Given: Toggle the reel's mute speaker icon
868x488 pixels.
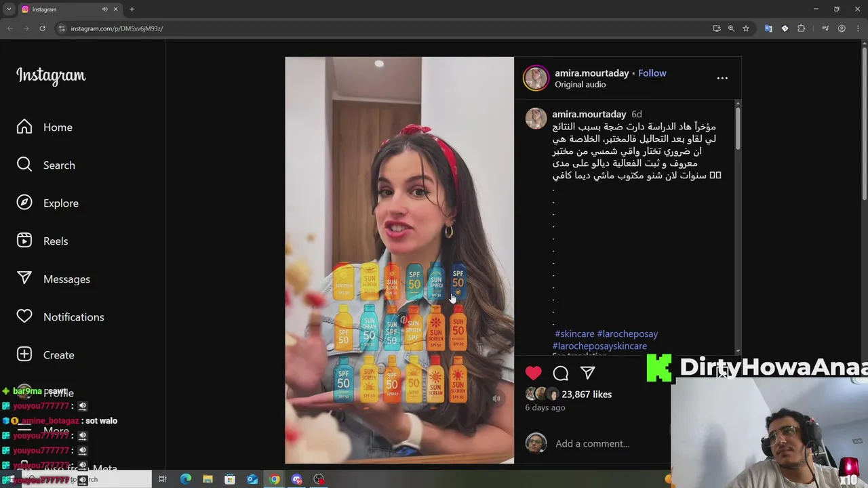Looking at the screenshot, I should coord(496,399).
